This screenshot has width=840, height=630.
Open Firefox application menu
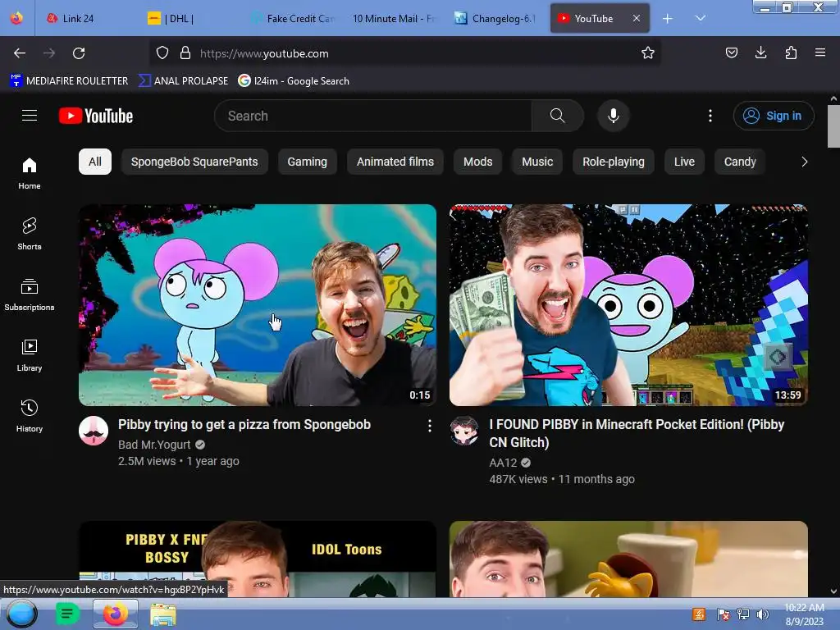[x=820, y=52]
